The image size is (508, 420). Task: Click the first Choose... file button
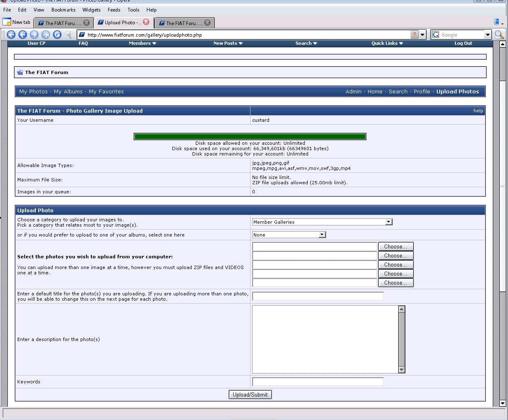[x=396, y=246]
